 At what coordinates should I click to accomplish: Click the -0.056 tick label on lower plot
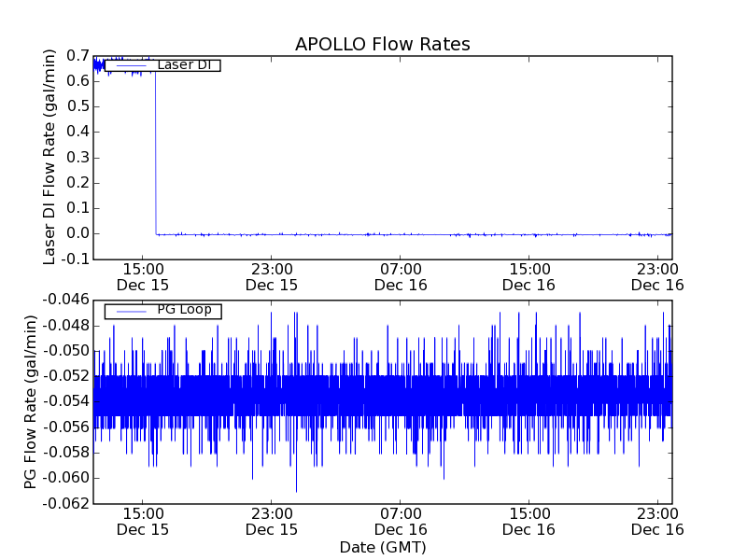click(66, 427)
